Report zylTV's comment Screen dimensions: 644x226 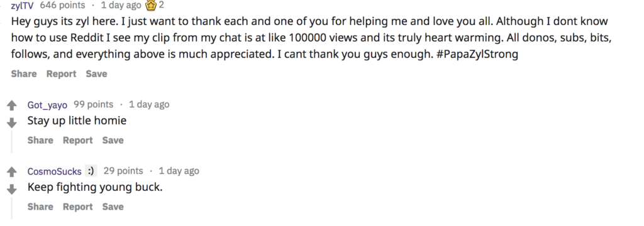click(x=61, y=74)
